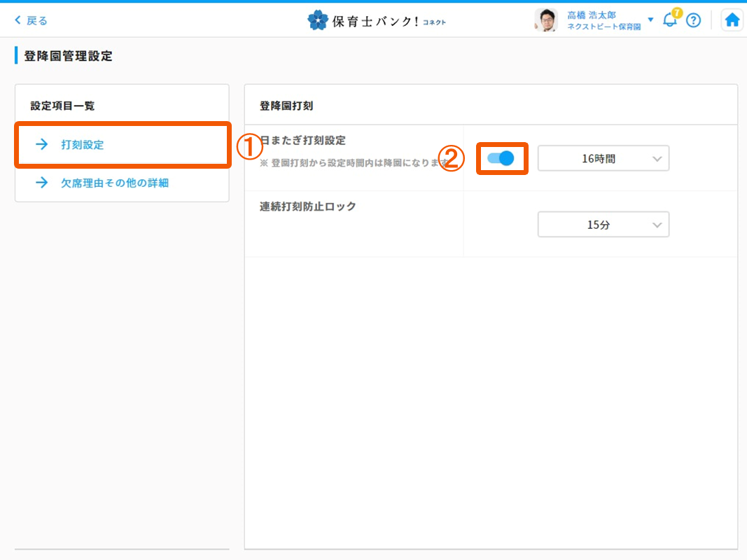
Task: Click the arrow icon beside 打刻設定
Action: [x=42, y=145]
